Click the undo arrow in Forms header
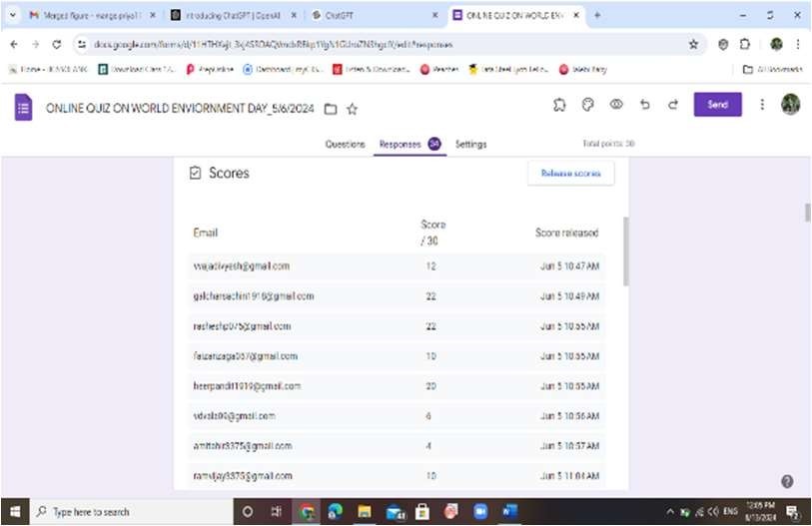Image resolution: width=812 pixels, height=526 pixels. coord(644,105)
